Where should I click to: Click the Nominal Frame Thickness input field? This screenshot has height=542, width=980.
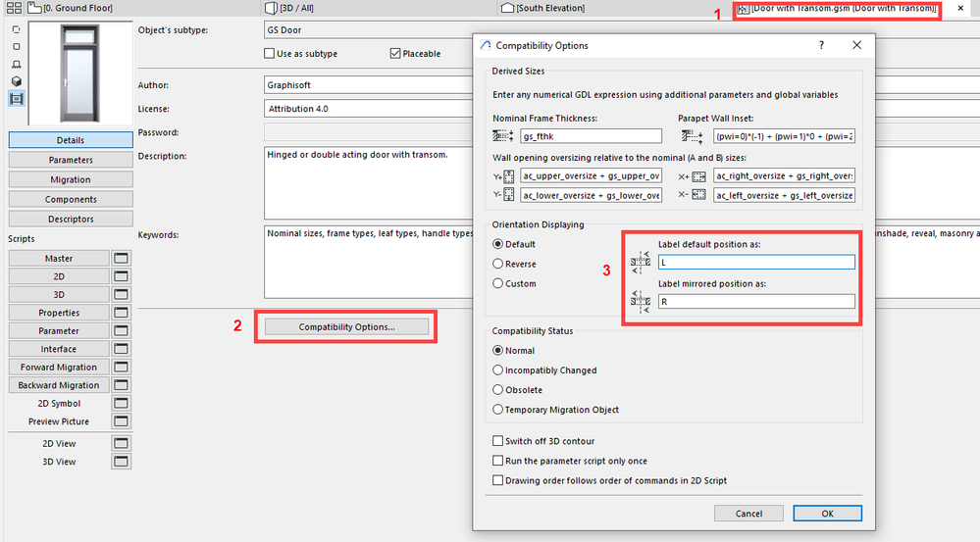(x=592, y=136)
